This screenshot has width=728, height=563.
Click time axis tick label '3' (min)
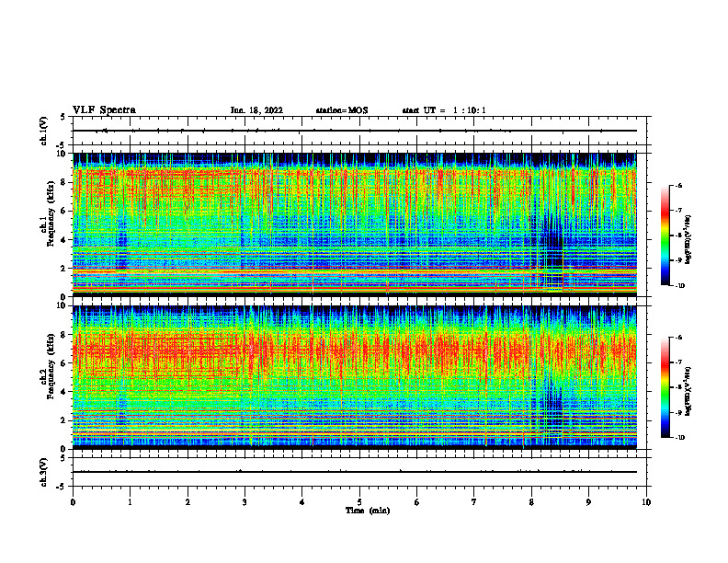tap(245, 502)
